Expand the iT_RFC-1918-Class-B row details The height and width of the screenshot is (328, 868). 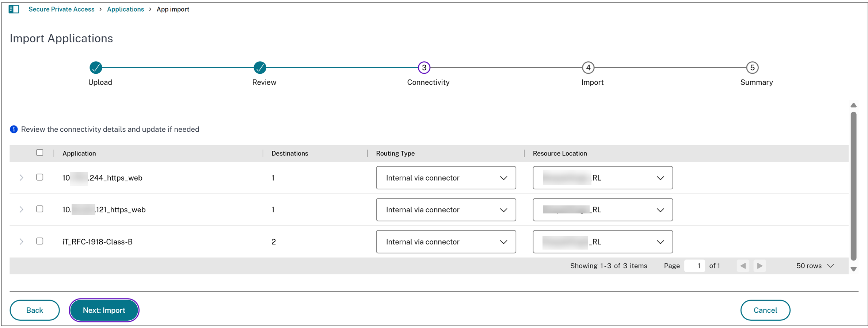click(x=22, y=242)
